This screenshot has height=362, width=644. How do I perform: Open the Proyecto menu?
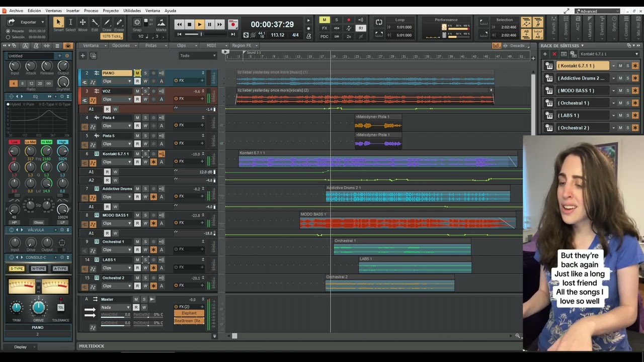coord(111,11)
